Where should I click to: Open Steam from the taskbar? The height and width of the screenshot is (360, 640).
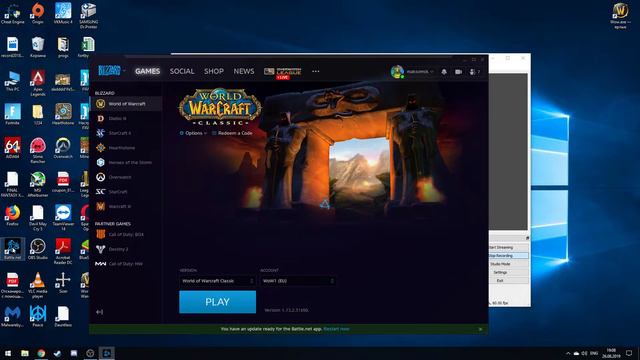pyautogui.click(x=58, y=353)
